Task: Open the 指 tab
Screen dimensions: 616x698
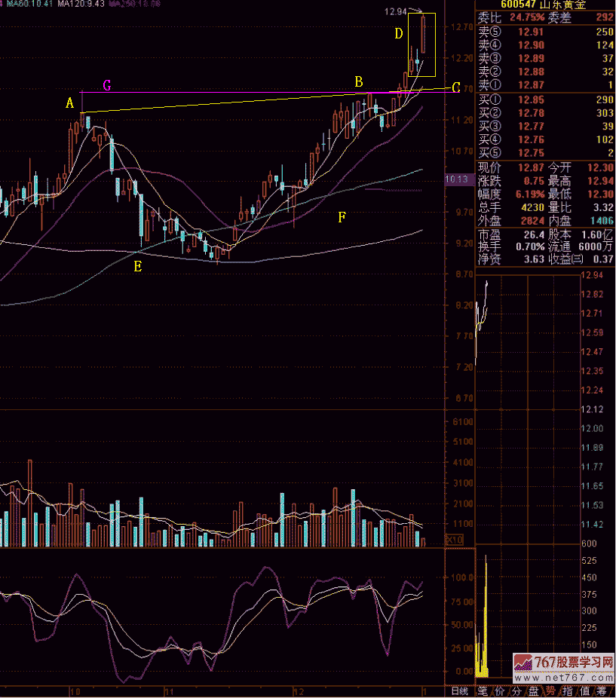Action: pos(569,691)
